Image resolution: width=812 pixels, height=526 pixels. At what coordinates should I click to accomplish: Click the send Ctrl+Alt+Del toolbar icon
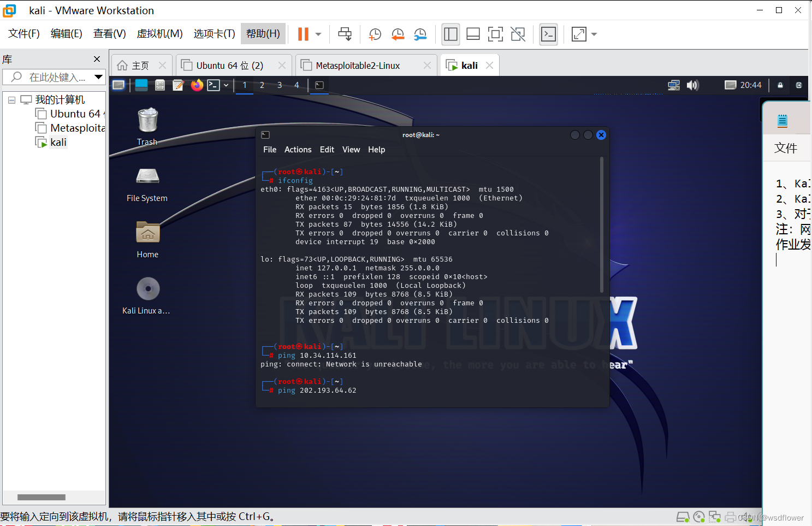pyautogui.click(x=345, y=34)
